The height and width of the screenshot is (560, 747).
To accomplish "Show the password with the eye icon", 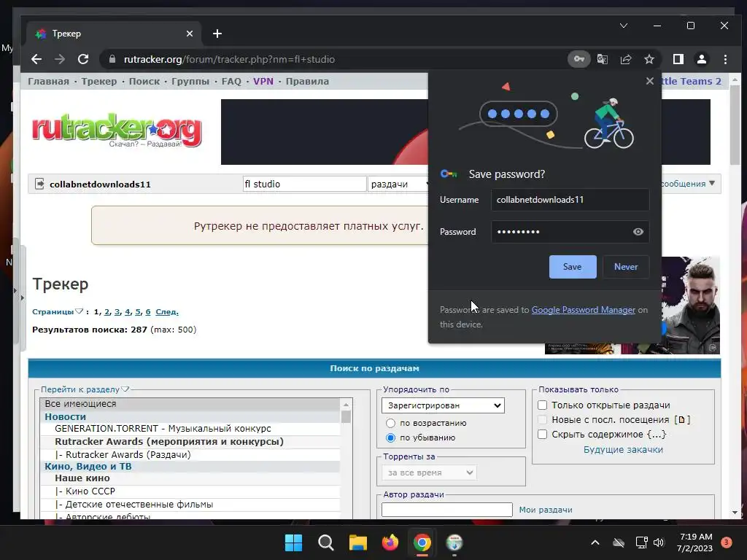I will 638,231.
